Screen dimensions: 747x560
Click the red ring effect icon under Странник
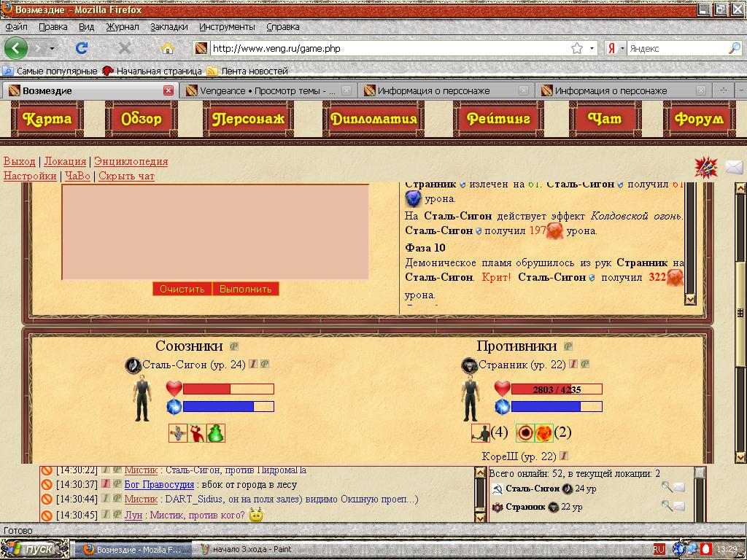tap(525, 433)
